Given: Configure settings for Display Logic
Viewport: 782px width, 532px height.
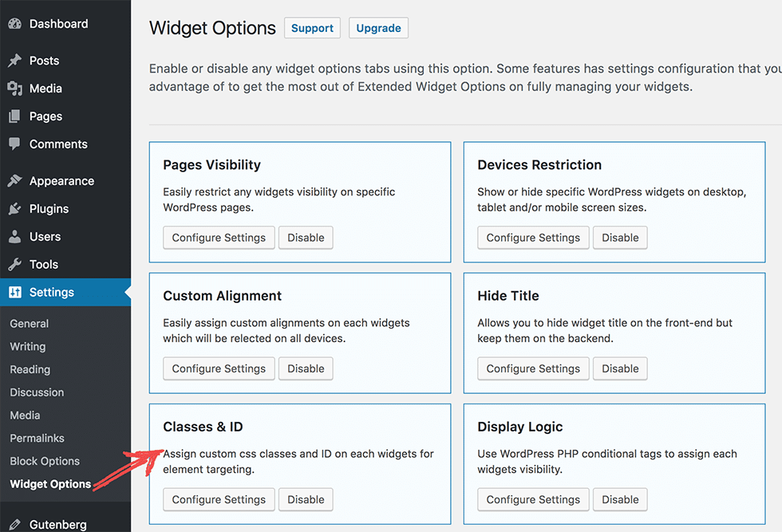Looking at the screenshot, I should (532, 499).
